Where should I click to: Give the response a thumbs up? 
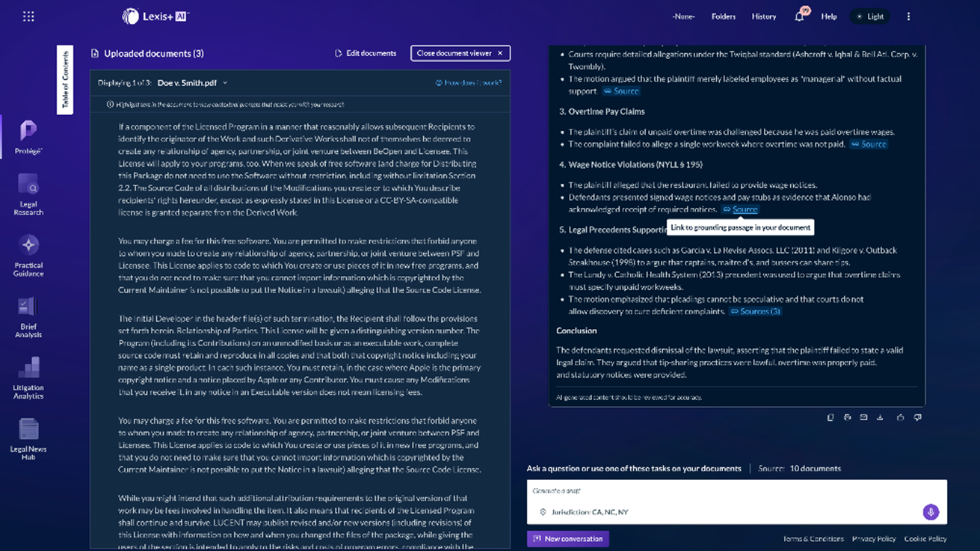point(900,418)
